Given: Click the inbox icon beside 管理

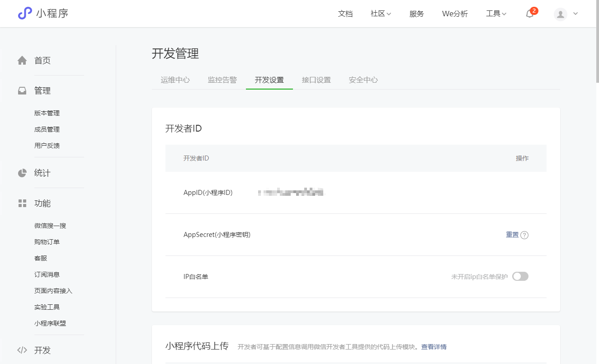Looking at the screenshot, I should tap(22, 90).
